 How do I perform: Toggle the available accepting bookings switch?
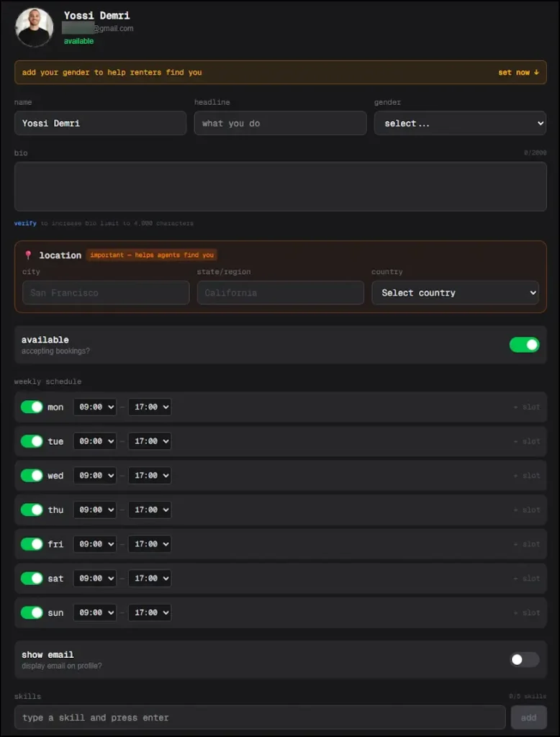point(524,345)
